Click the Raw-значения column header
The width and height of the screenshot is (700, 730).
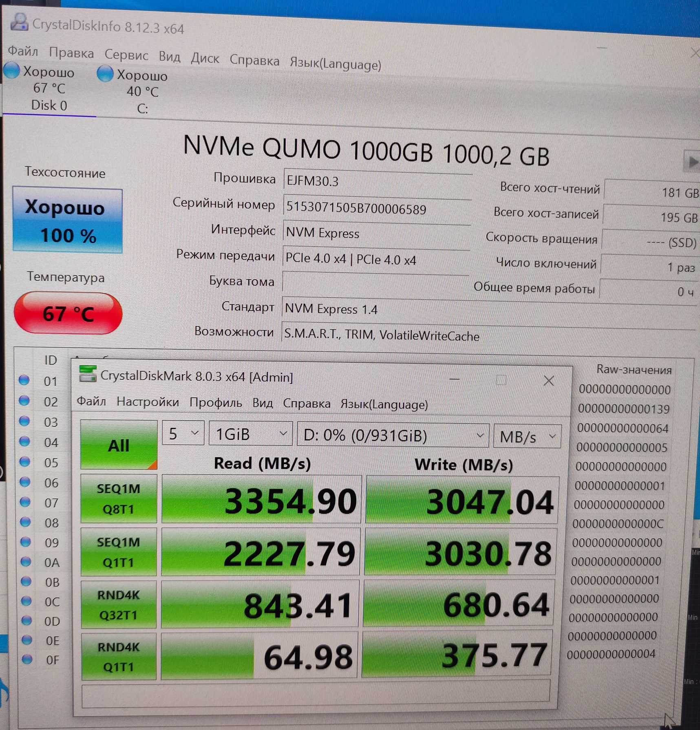pos(634,370)
